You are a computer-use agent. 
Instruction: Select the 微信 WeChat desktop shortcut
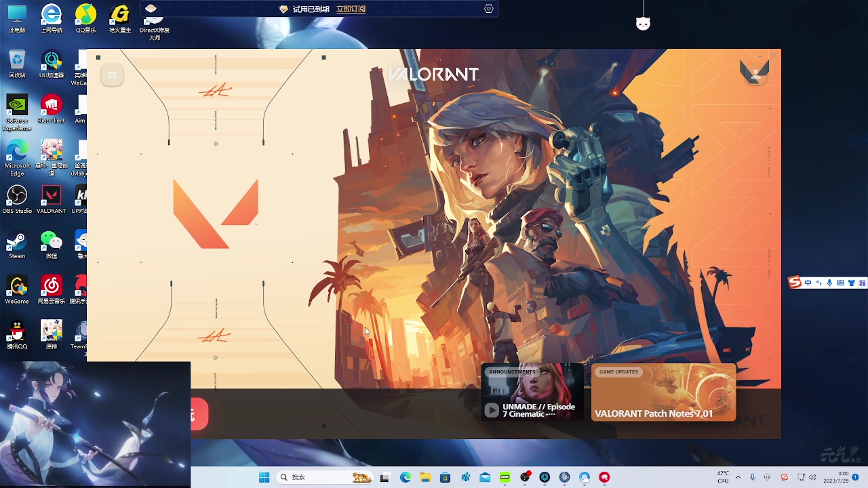[52, 245]
